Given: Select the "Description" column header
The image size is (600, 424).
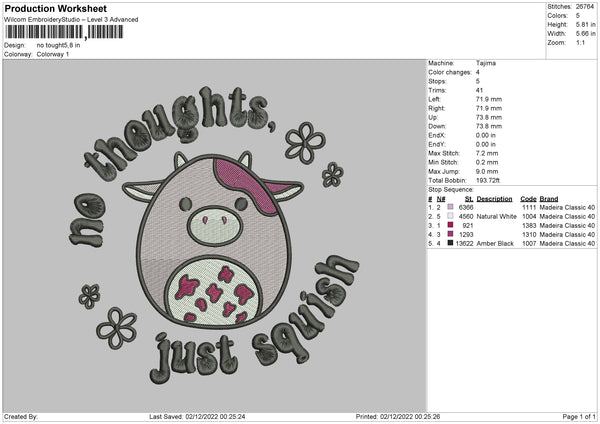Looking at the screenshot, I should pyautogui.click(x=494, y=199).
